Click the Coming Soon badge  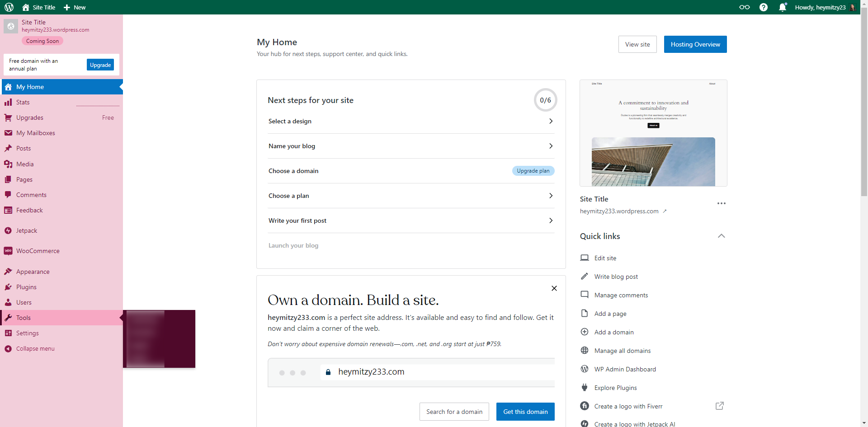point(42,41)
